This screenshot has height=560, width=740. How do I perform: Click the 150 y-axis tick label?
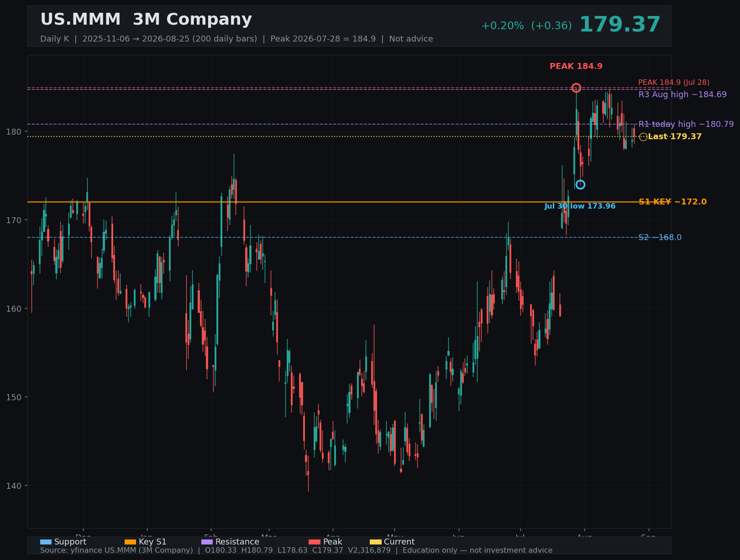pos(13,398)
